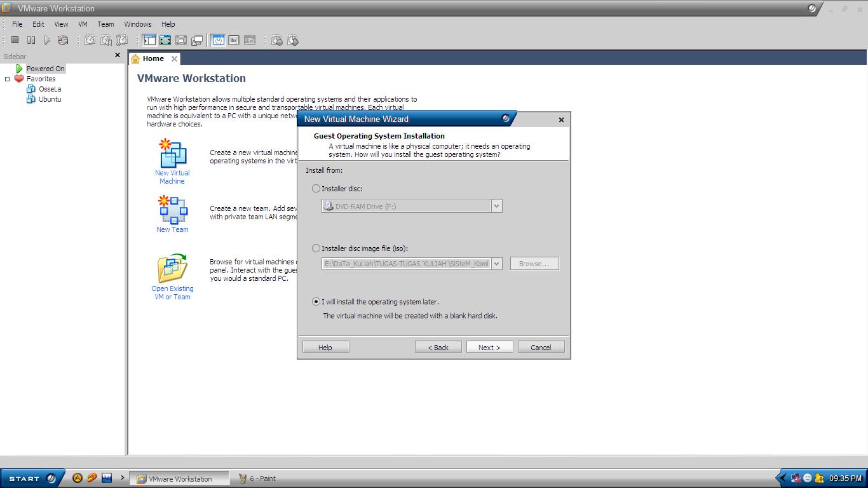
Task: Click the VMware Workstation taskbar button
Action: 180,478
